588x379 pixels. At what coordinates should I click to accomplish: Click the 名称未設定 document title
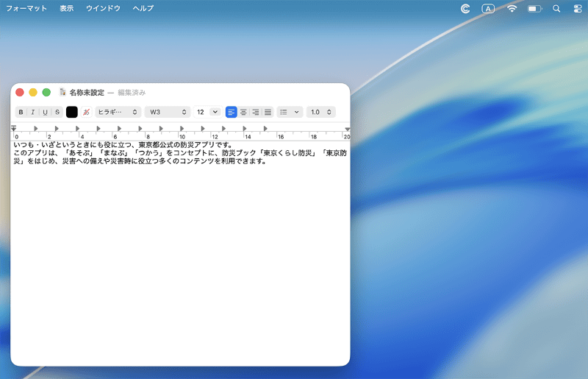87,93
